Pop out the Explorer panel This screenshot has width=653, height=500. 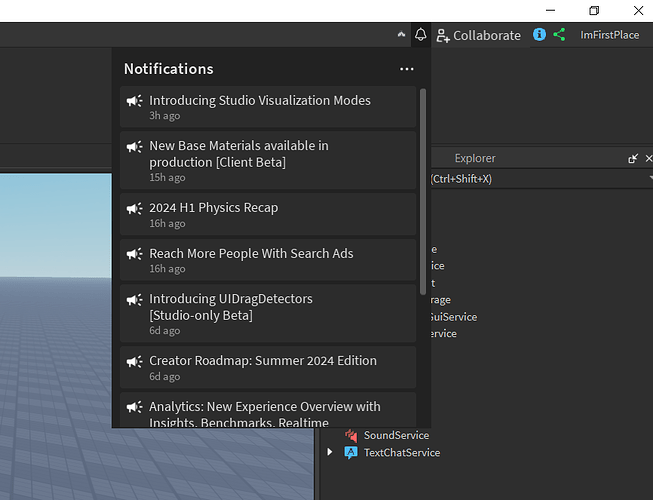pos(633,159)
